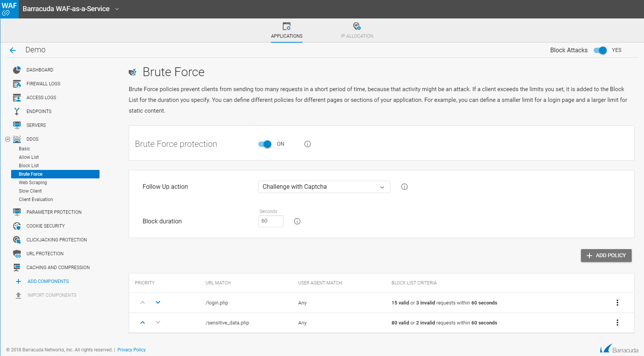Toggle the Block Attacks switch
Viewport: 644px width, 356px height.
coord(600,50)
